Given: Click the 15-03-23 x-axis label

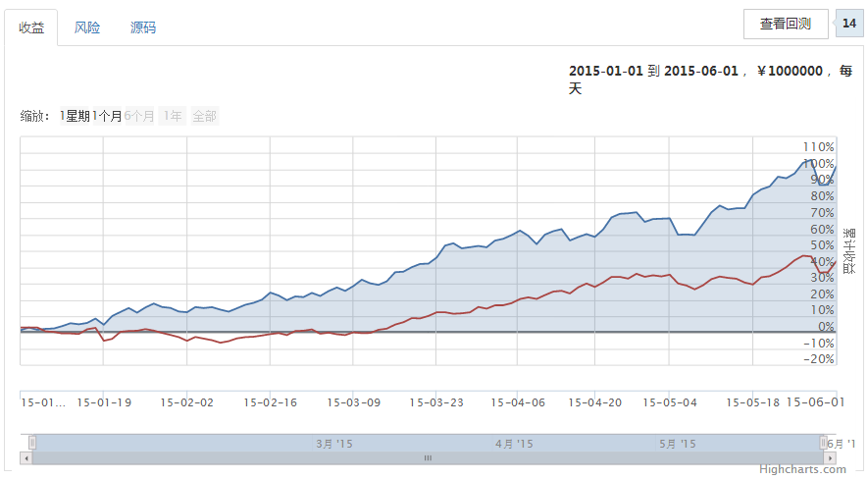Looking at the screenshot, I should point(436,403).
